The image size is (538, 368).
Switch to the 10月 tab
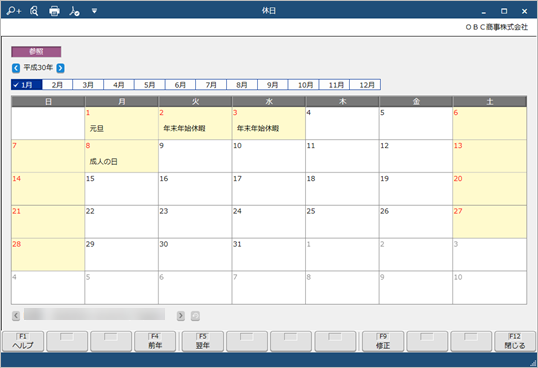pos(304,85)
